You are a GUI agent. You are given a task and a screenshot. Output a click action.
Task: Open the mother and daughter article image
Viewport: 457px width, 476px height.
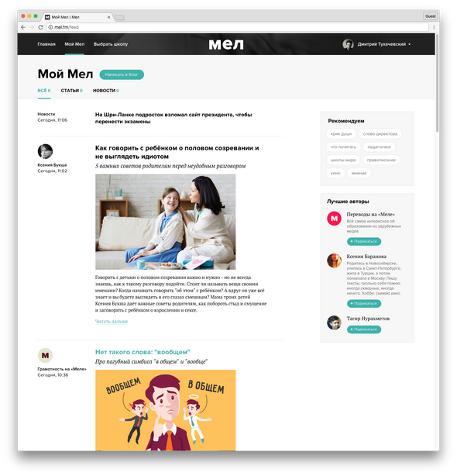pos(165,222)
